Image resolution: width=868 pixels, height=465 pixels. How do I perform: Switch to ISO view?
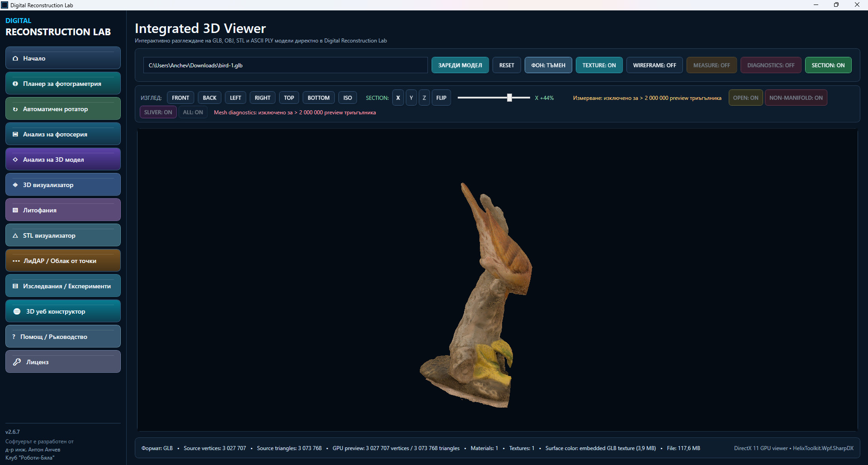[347, 98]
